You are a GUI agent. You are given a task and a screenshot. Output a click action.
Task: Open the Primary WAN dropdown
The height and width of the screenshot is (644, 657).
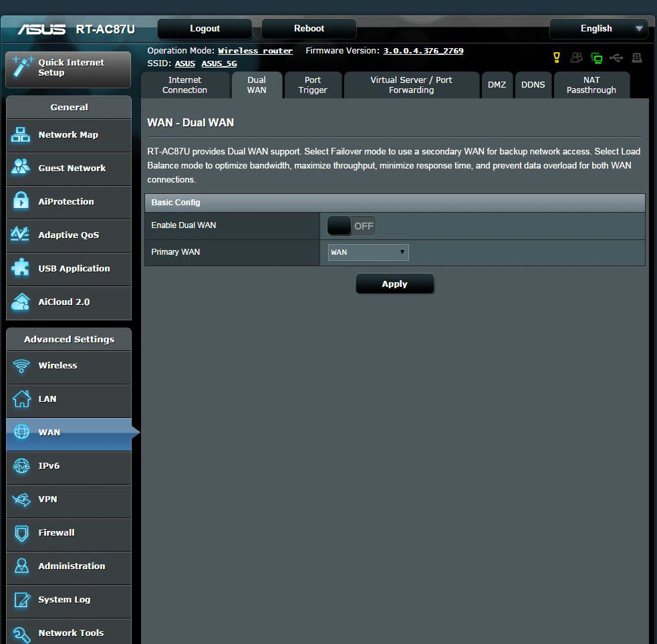click(x=368, y=252)
